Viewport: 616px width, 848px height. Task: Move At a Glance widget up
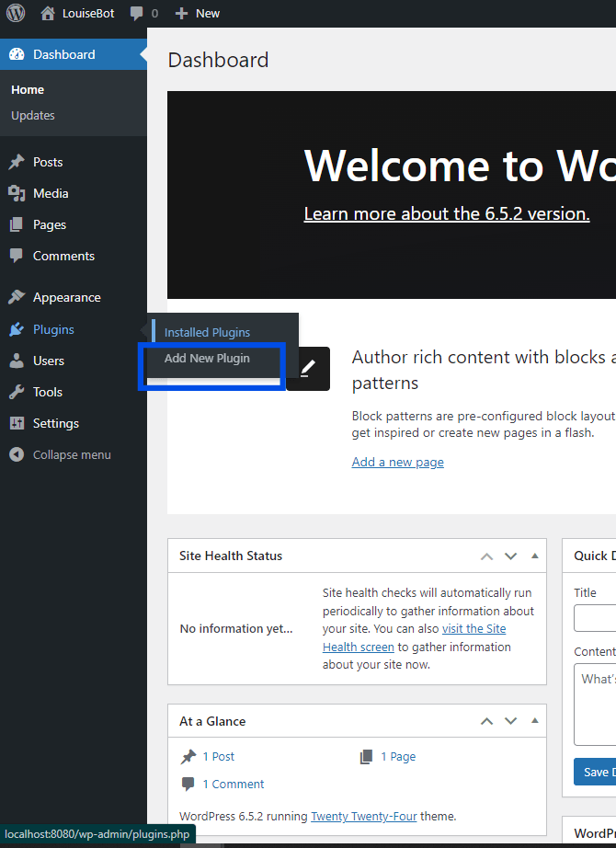(x=486, y=721)
